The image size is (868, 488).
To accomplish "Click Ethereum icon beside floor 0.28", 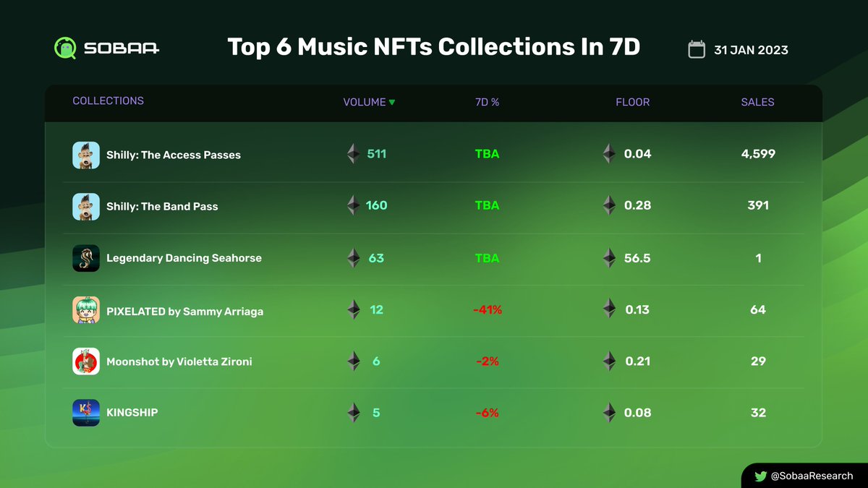I will 609,205.
